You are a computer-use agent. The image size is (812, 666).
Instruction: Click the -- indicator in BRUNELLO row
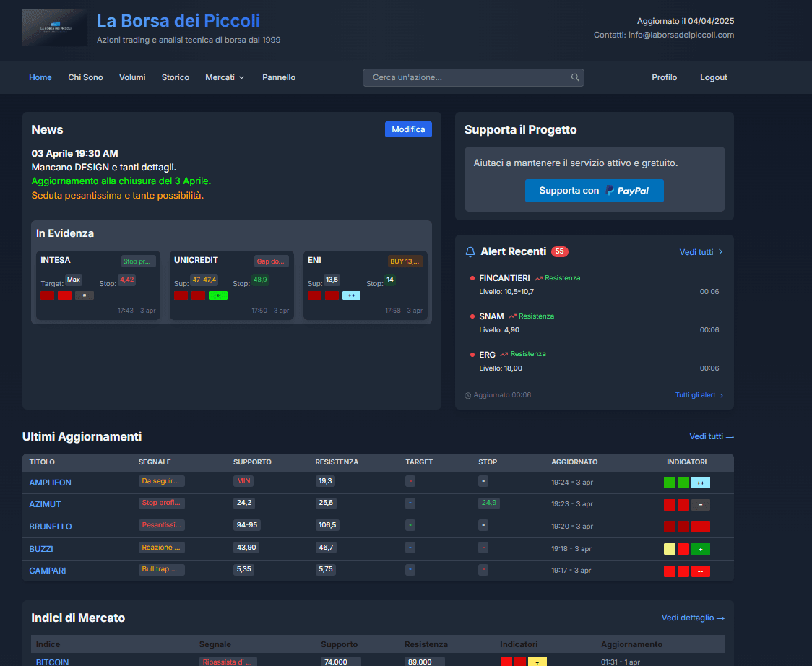pyautogui.click(x=701, y=527)
